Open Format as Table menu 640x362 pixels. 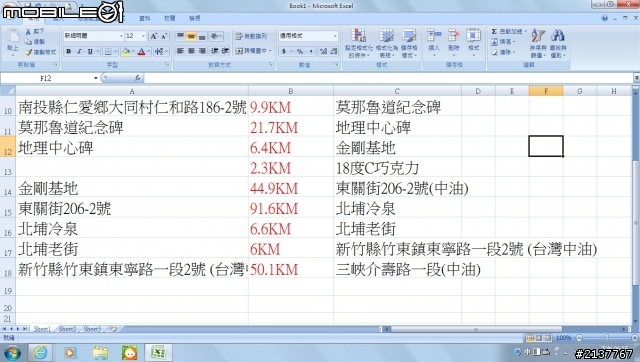point(386,43)
